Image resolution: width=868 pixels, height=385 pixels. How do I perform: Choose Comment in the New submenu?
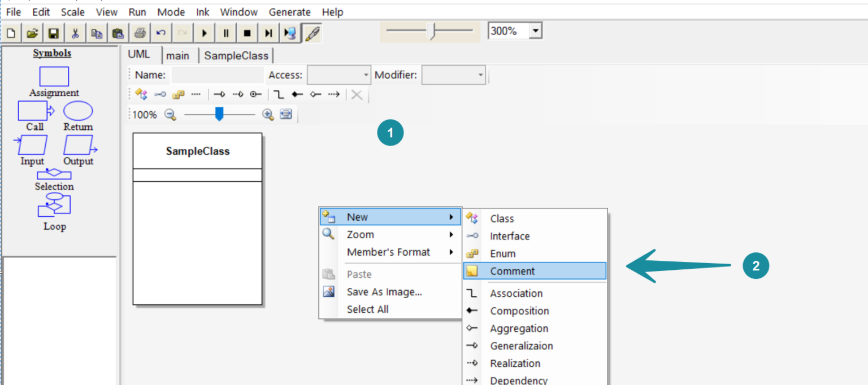point(512,271)
